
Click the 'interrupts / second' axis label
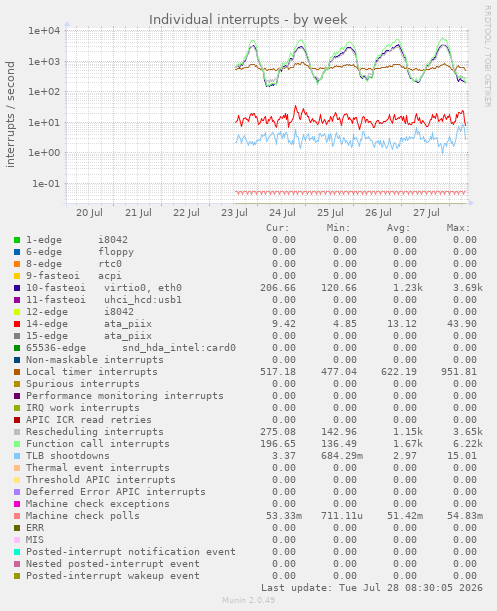[10, 114]
